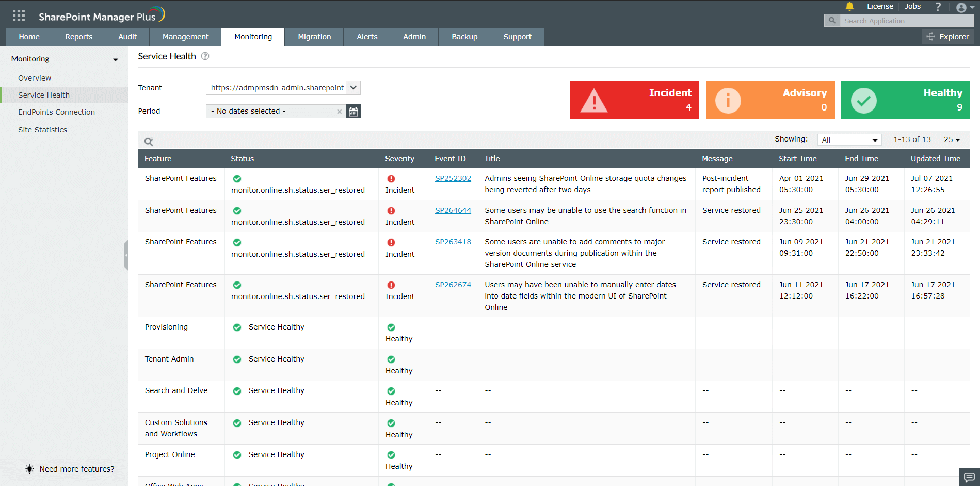Click the Search Application input field
This screenshot has height=486, width=980.
(906, 21)
